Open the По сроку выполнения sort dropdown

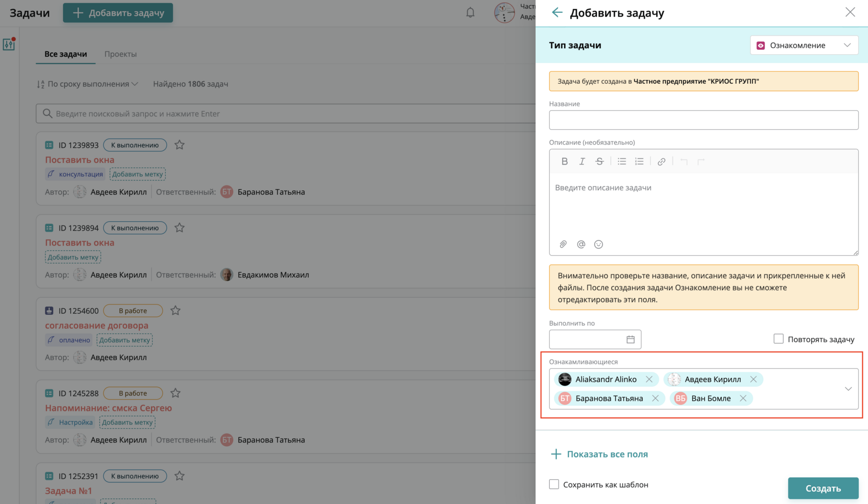pos(87,84)
